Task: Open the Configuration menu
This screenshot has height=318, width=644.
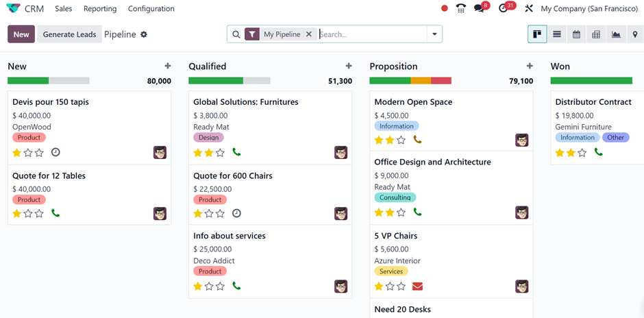Action: click(151, 9)
